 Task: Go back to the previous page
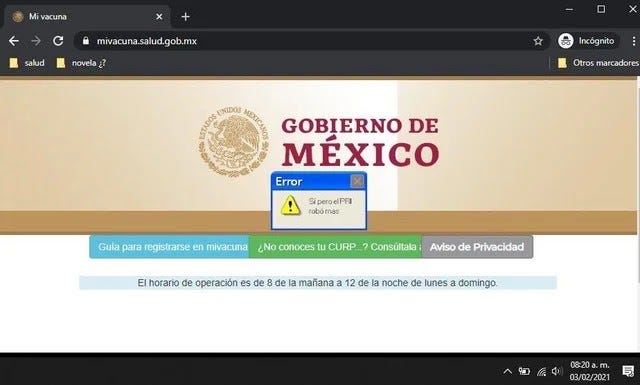pyautogui.click(x=14, y=41)
